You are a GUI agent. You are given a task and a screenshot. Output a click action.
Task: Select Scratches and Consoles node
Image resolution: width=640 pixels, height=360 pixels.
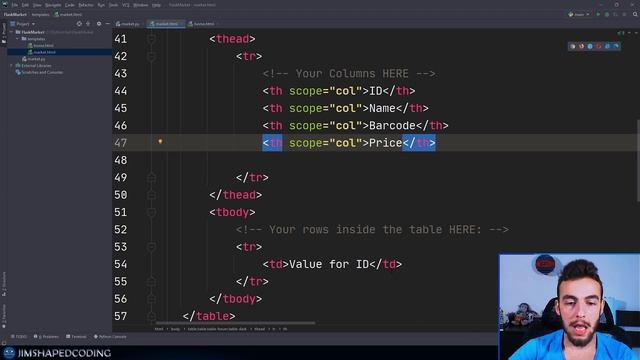tap(39, 72)
